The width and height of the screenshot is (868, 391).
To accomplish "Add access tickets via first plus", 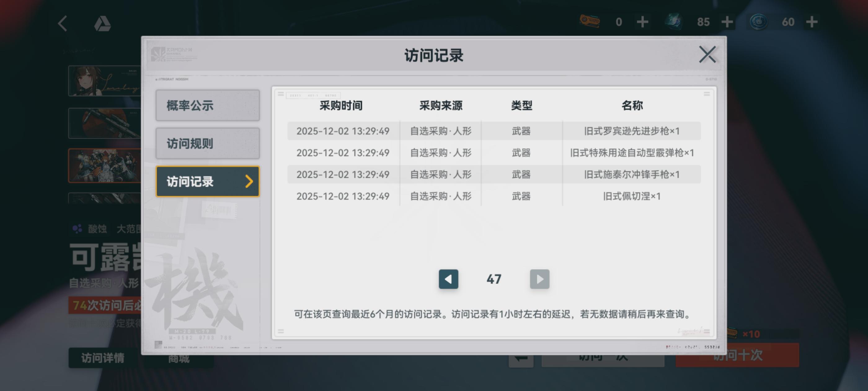I will click(x=642, y=22).
